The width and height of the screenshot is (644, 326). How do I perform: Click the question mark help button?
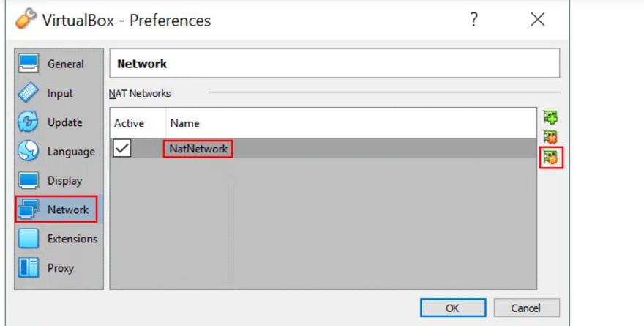tap(474, 20)
